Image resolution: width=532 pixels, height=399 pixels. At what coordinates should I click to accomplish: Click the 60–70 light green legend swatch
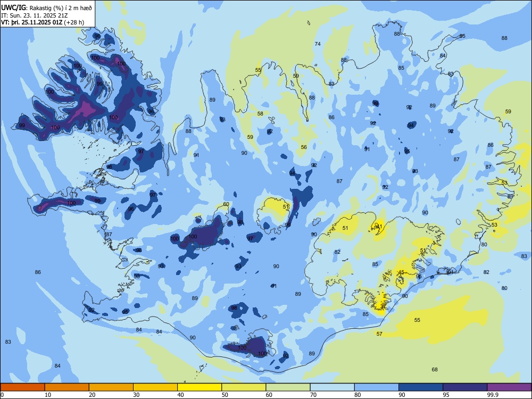click(288, 387)
